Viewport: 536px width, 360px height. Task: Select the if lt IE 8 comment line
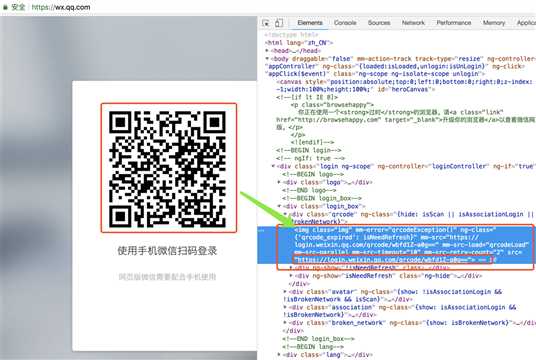(307, 97)
